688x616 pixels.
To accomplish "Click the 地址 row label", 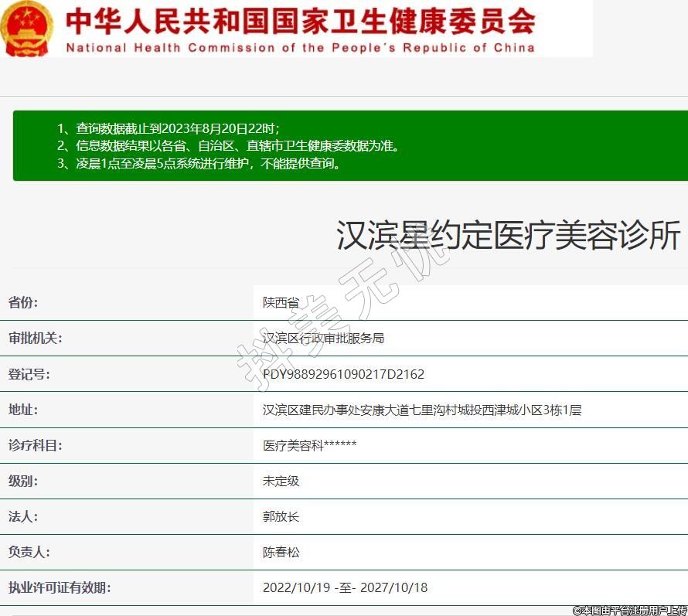I will click(22, 410).
